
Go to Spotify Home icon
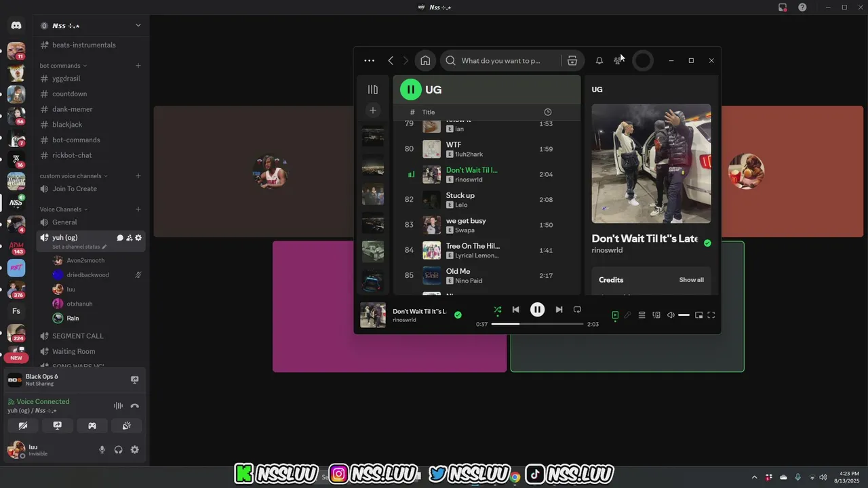tap(425, 60)
